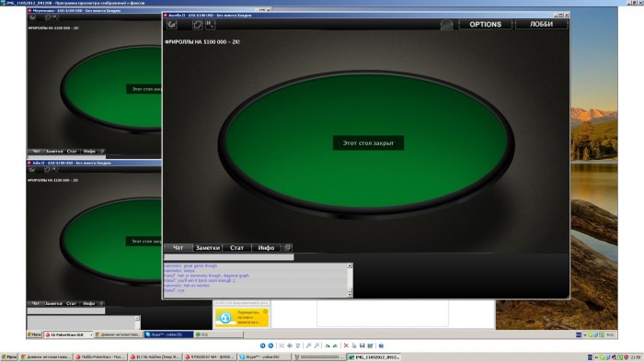The width and height of the screenshot is (644, 362).
Task: Open the Start (Пуск) menu on bottom taskbar
Action: click(9, 357)
